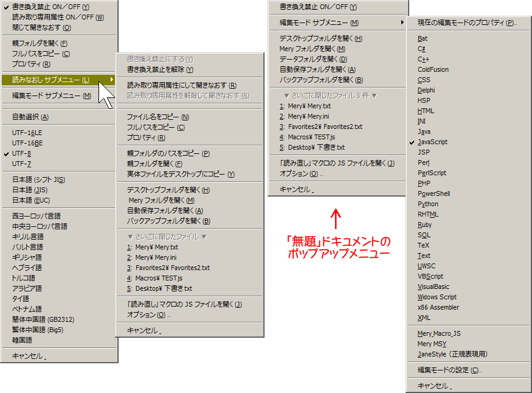Click 閉じて開きなおす (O) menu item
Screen dimensions: 532x393
pyautogui.click(x=41, y=27)
